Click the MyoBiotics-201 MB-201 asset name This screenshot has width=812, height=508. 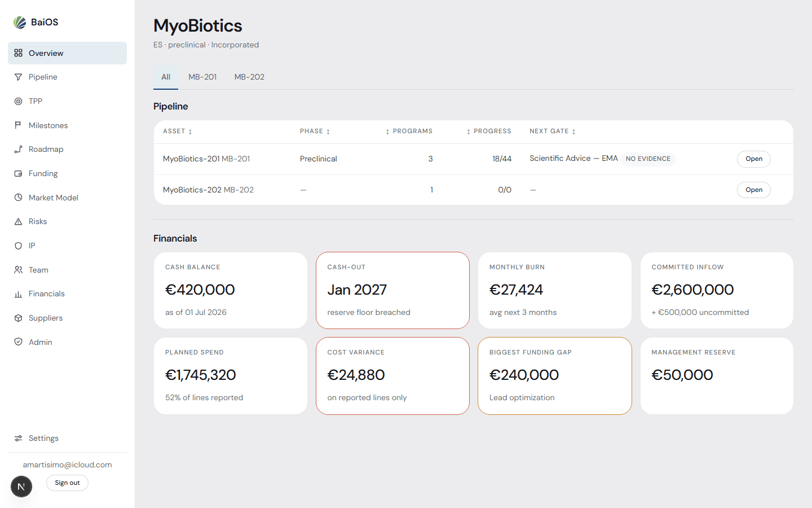pyautogui.click(x=206, y=159)
